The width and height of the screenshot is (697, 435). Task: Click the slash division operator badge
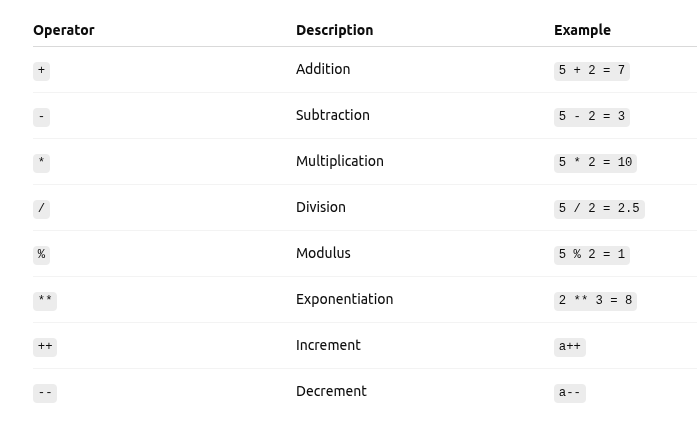tap(41, 209)
